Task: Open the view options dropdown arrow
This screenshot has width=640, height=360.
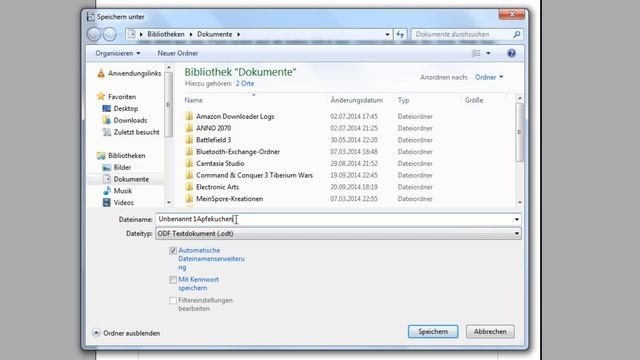Action: coord(488,53)
